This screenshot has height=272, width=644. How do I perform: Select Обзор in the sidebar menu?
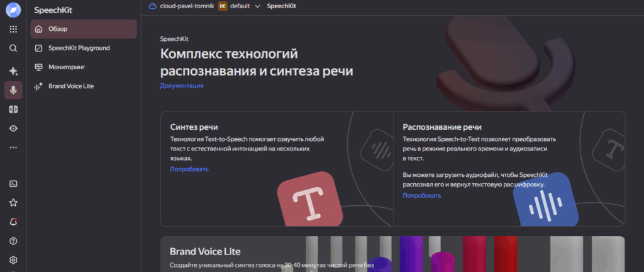(84, 29)
